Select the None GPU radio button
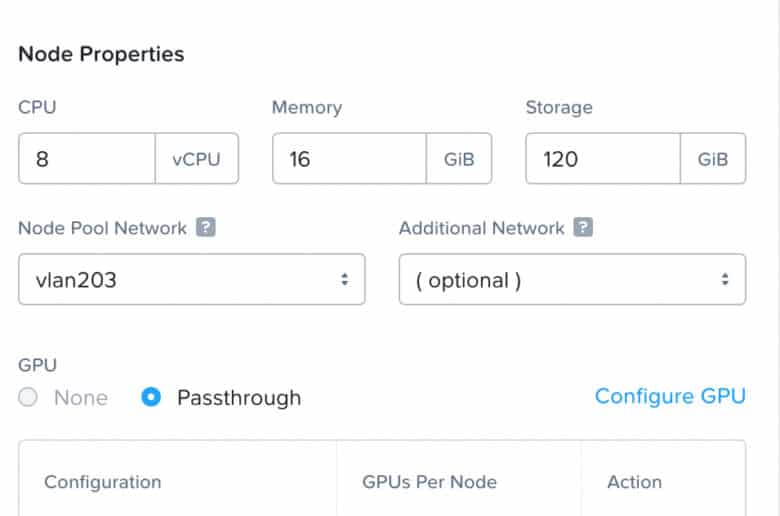This screenshot has height=516, width=780. (28, 397)
